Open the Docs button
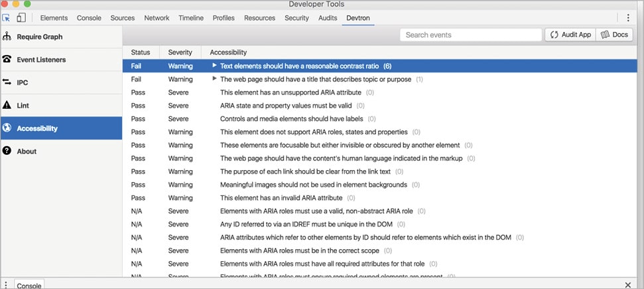The image size is (644, 289). pyautogui.click(x=614, y=35)
